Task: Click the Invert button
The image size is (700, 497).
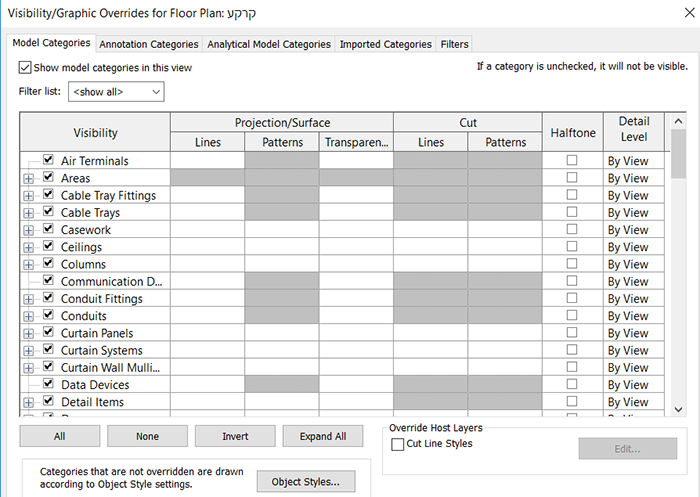Action: coord(235,436)
